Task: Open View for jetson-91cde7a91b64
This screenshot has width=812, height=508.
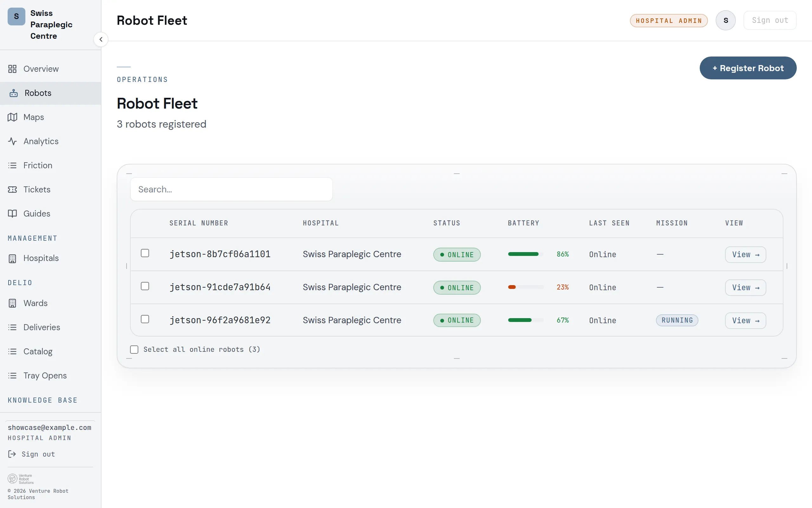Action: pos(746,288)
